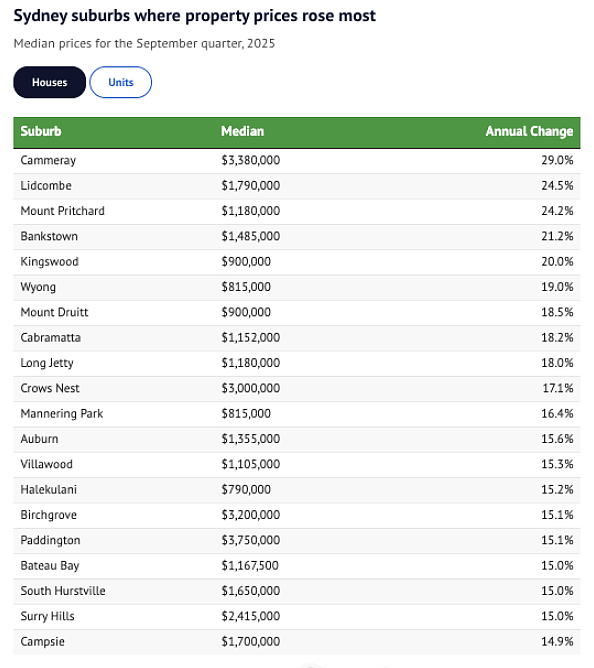
Task: Select Crows Nest median $3,000,000
Action: tap(251, 389)
